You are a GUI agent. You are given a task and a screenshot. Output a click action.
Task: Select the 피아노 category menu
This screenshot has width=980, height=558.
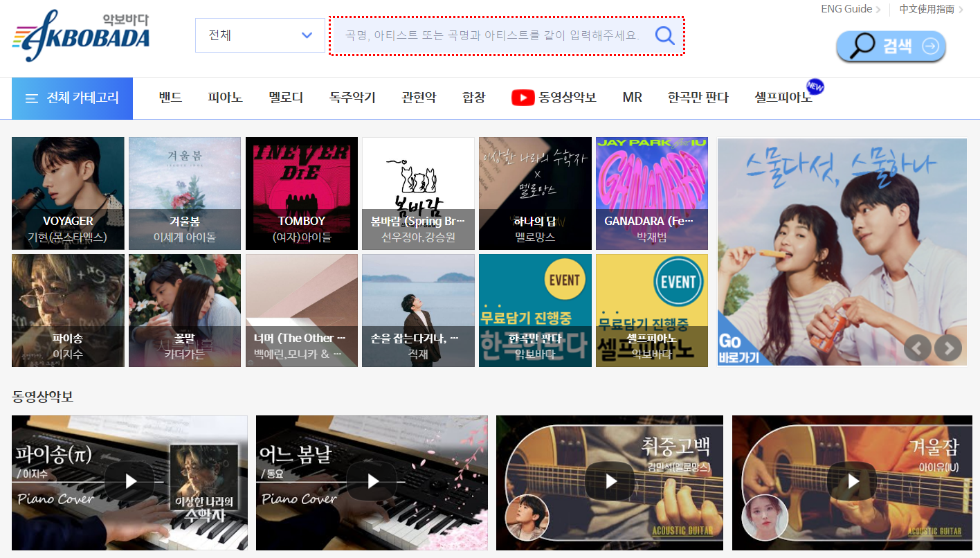pos(224,98)
